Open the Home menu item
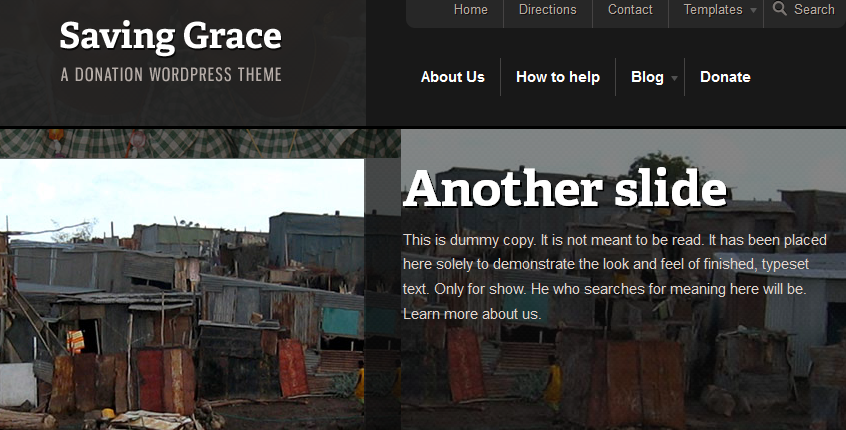This screenshot has width=846, height=430. coord(470,10)
